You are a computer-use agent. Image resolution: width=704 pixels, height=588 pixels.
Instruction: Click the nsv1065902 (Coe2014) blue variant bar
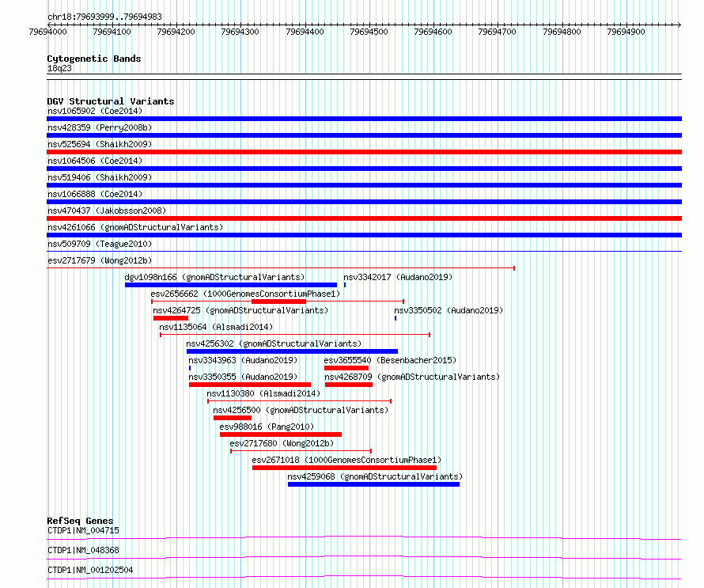point(364,119)
